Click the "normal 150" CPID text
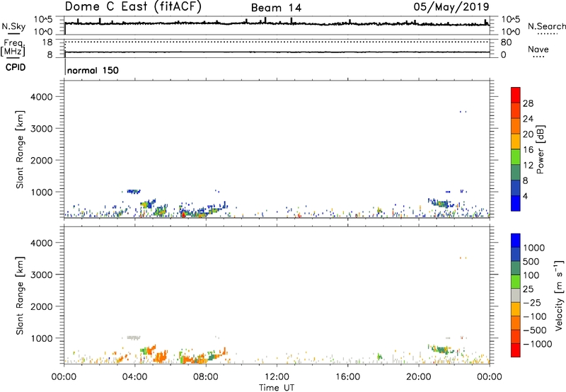This screenshot has height=392, width=566. pyautogui.click(x=93, y=70)
